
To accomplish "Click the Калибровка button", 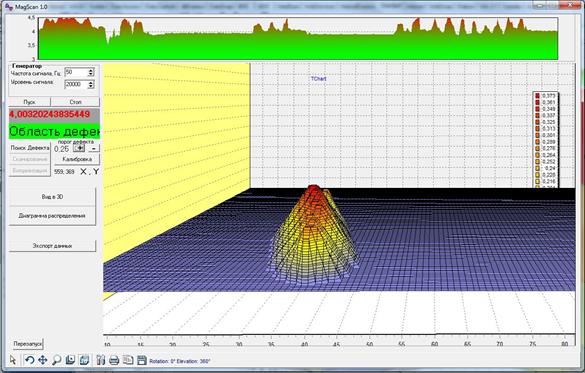I will [77, 159].
